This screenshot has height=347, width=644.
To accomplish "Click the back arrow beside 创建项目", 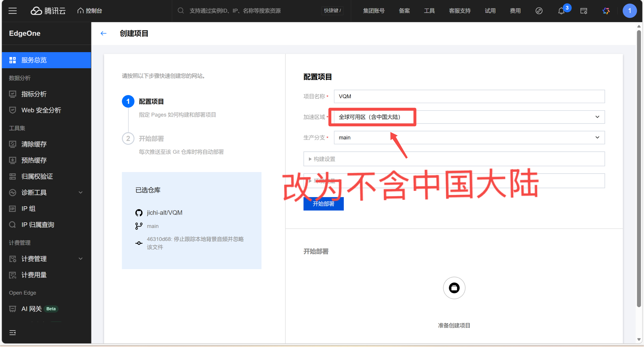I will (x=103, y=33).
